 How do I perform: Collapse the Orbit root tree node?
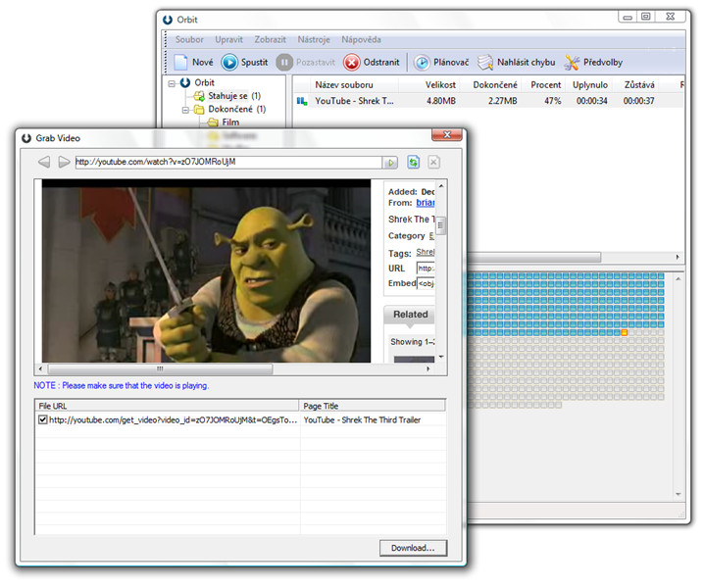[172, 83]
